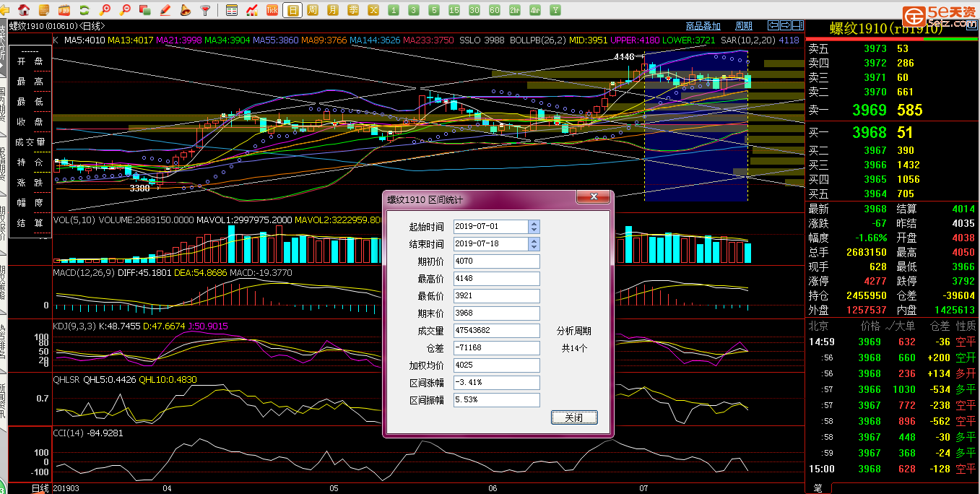
Task: Increase the 结束时间 date with up arrow
Action: (534, 241)
